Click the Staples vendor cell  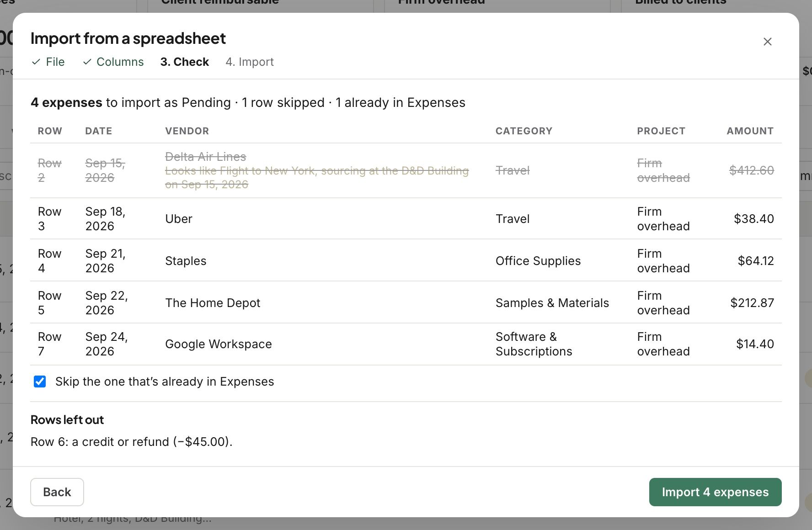[x=186, y=261]
